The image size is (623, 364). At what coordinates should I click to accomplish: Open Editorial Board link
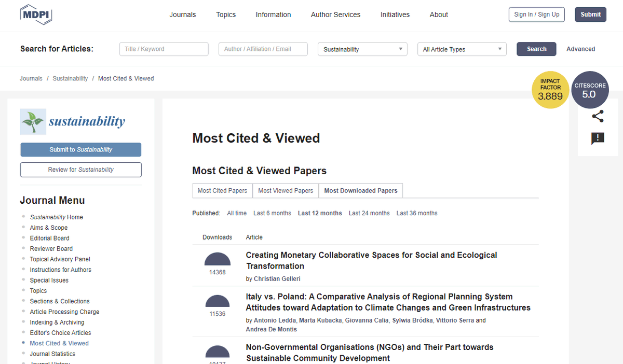tap(49, 238)
